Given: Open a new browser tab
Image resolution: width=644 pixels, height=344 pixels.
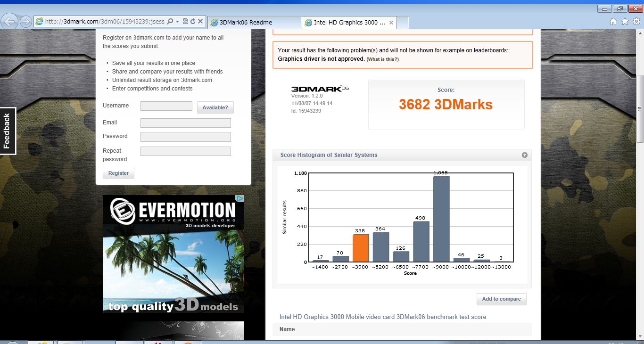Looking at the screenshot, I should pyautogui.click(x=403, y=22).
